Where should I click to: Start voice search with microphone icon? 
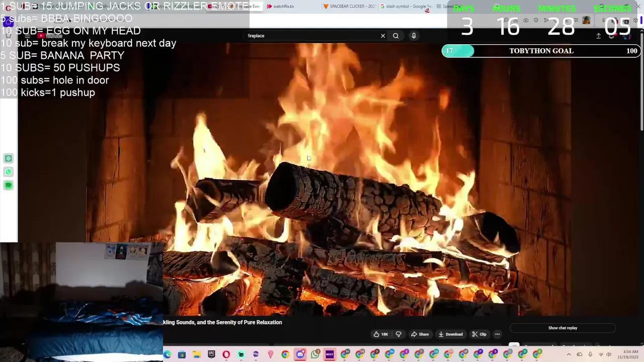414,36
